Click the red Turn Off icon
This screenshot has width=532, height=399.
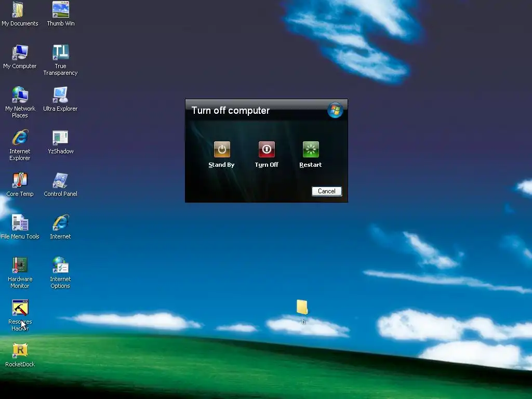click(x=267, y=149)
